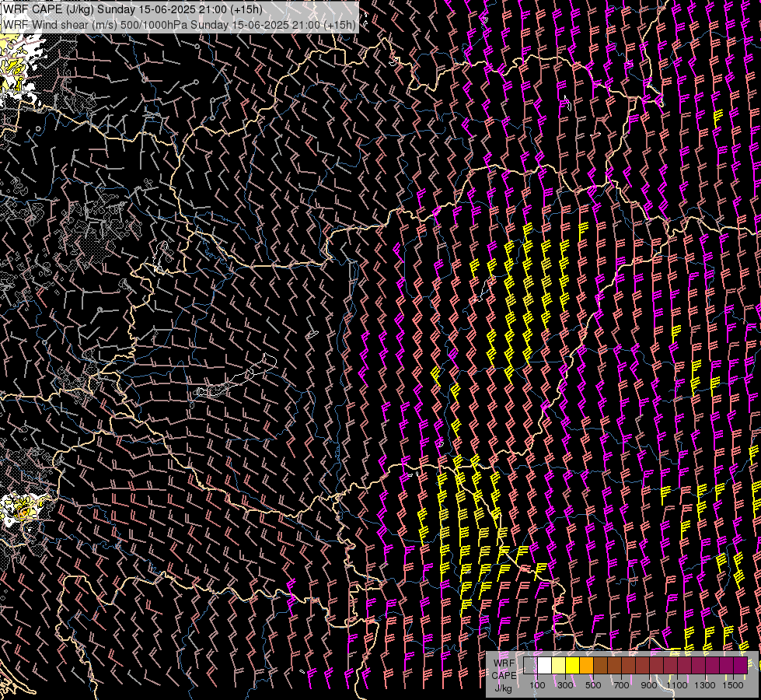Click the WRF CAPE title line
The height and width of the screenshot is (700, 761).
[132, 9]
